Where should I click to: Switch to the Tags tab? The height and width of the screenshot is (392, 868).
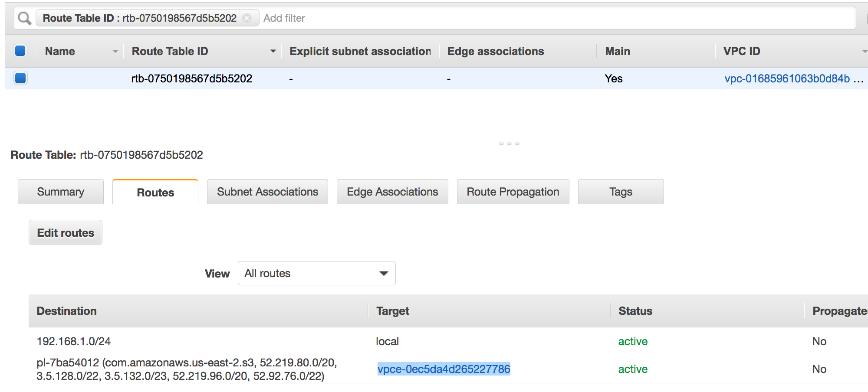coord(620,191)
